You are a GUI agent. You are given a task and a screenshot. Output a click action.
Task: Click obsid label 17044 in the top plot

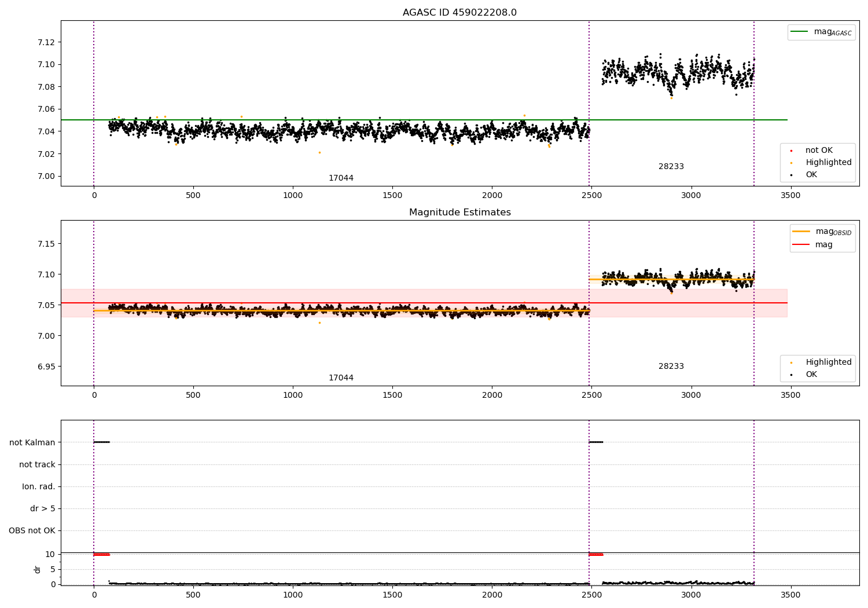(x=341, y=178)
